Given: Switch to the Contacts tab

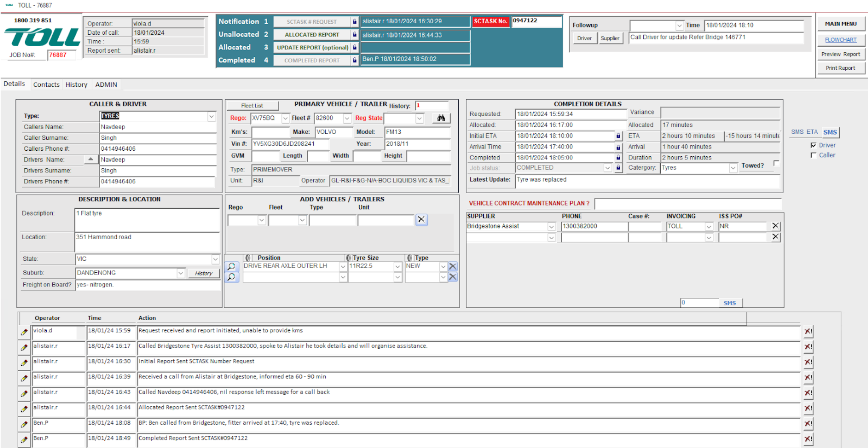Looking at the screenshot, I should click(46, 84).
